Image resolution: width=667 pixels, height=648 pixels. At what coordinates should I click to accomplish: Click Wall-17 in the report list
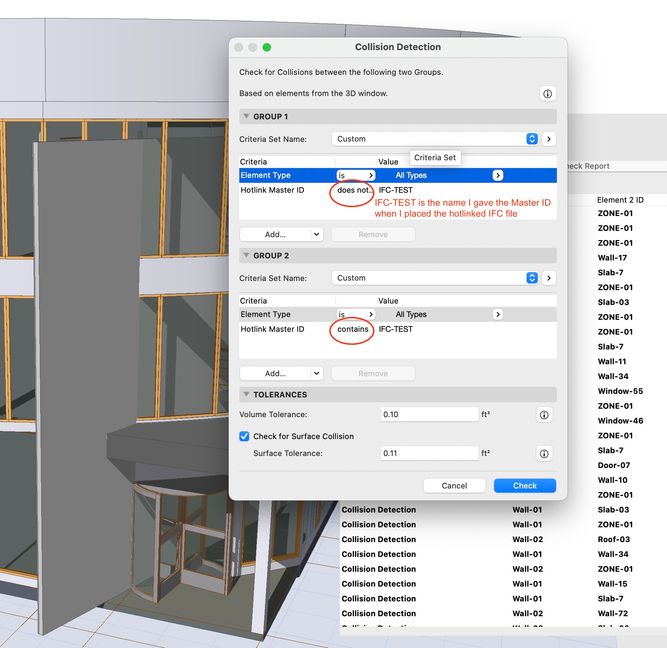612,258
